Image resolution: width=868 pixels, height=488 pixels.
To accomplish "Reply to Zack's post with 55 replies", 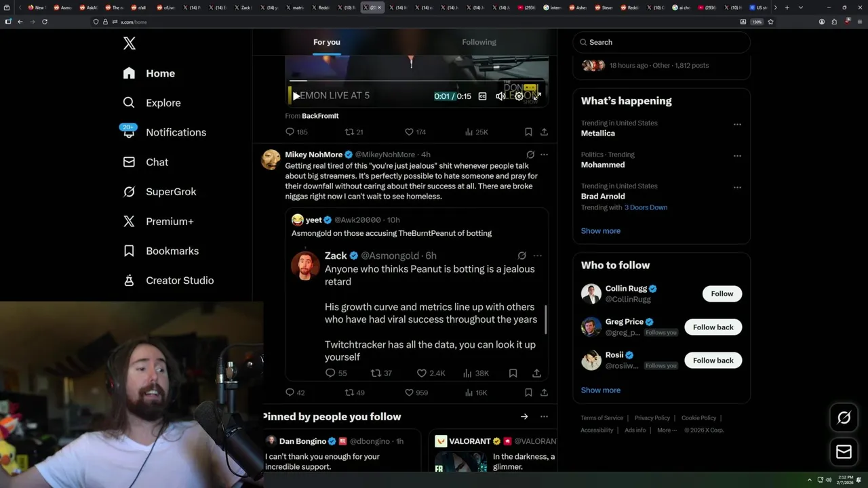I will pos(336,373).
